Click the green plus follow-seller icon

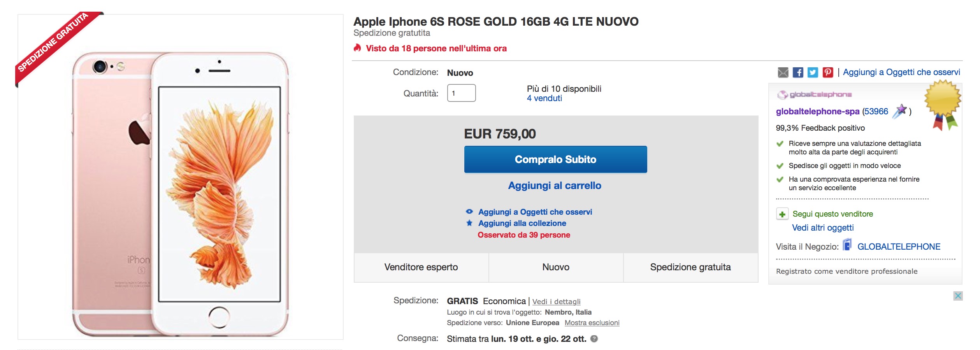782,214
